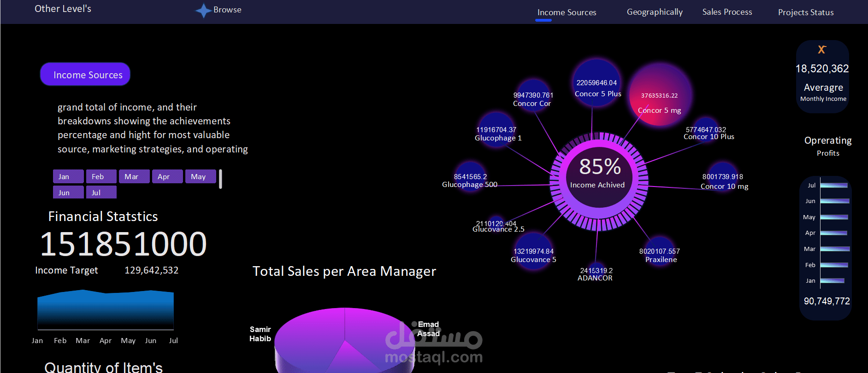Click the Quantity of Item's heading
The width and height of the screenshot is (868, 373).
pos(103,367)
